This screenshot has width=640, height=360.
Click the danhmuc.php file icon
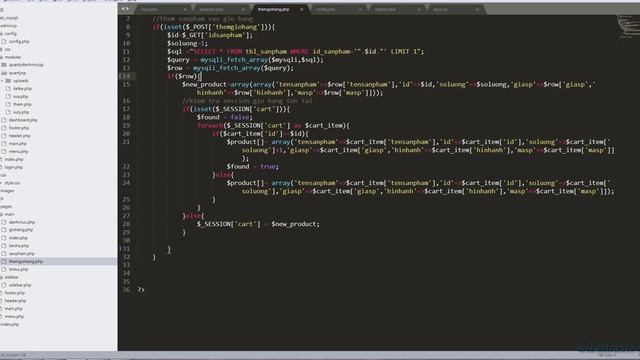(4, 222)
